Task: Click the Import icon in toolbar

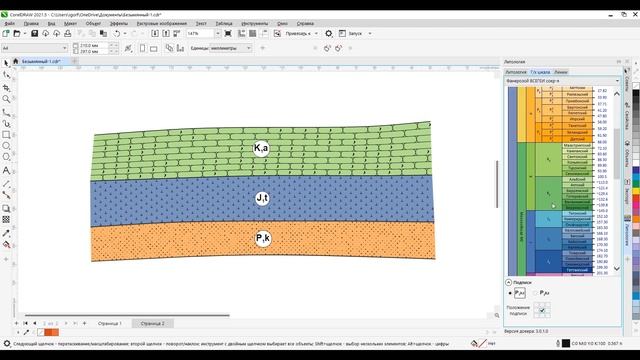Action: [155, 33]
